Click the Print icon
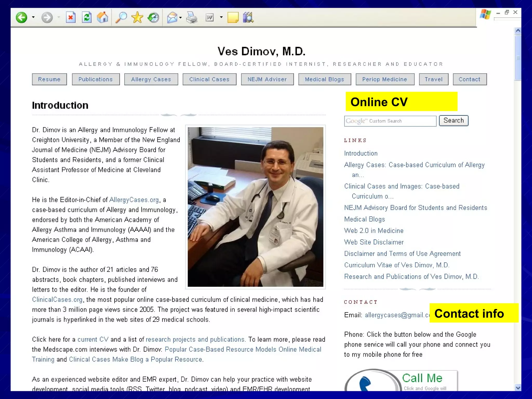 192,17
